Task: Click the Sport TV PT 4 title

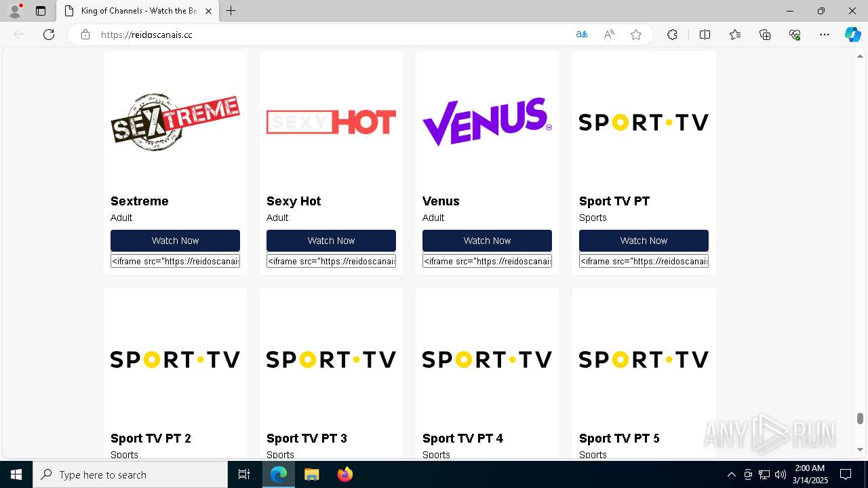Action: coord(462,439)
